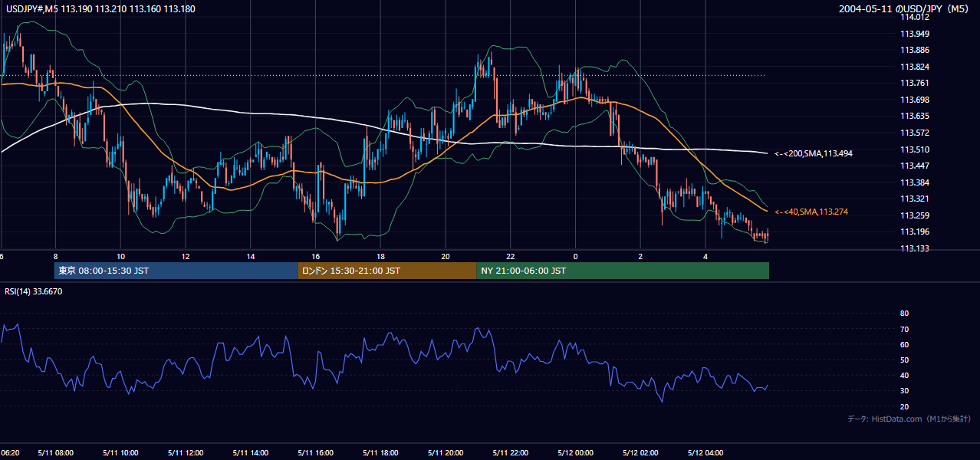Click the 5/11 22:00 time axis label

pyautogui.click(x=511, y=452)
